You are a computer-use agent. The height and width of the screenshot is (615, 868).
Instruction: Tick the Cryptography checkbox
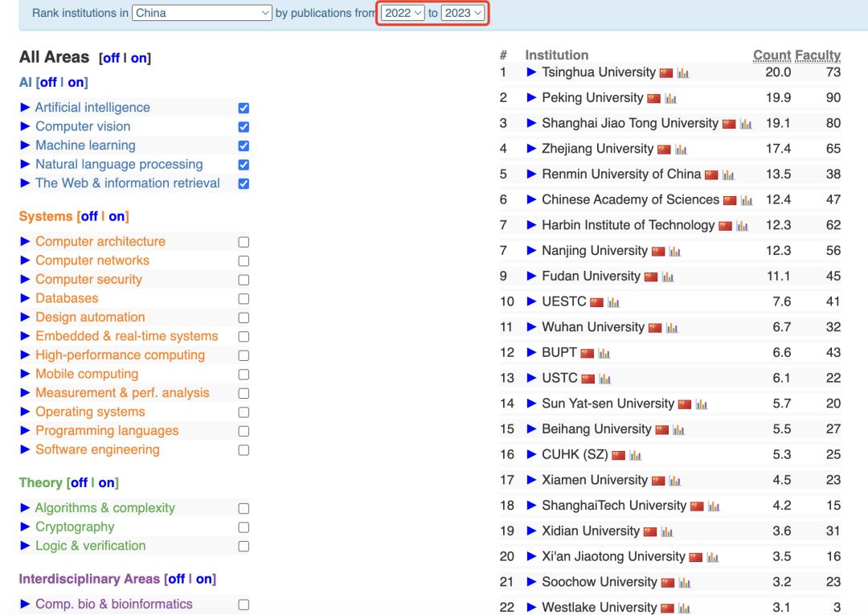pyautogui.click(x=244, y=527)
